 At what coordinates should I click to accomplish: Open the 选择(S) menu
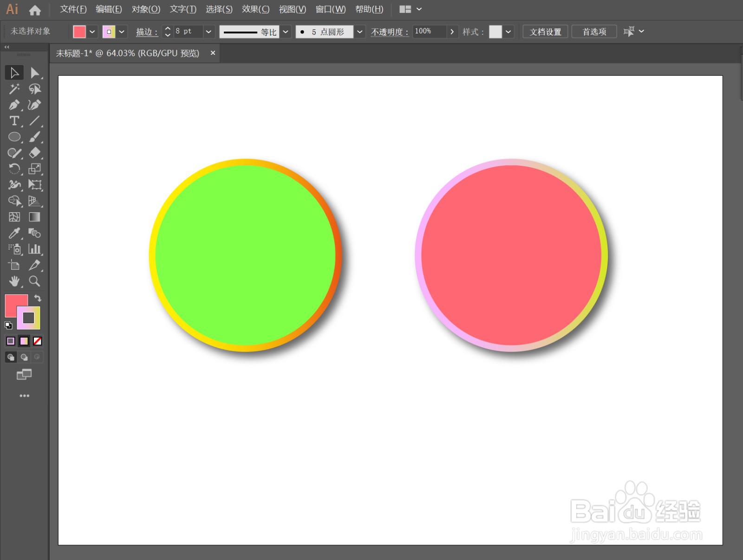click(219, 9)
